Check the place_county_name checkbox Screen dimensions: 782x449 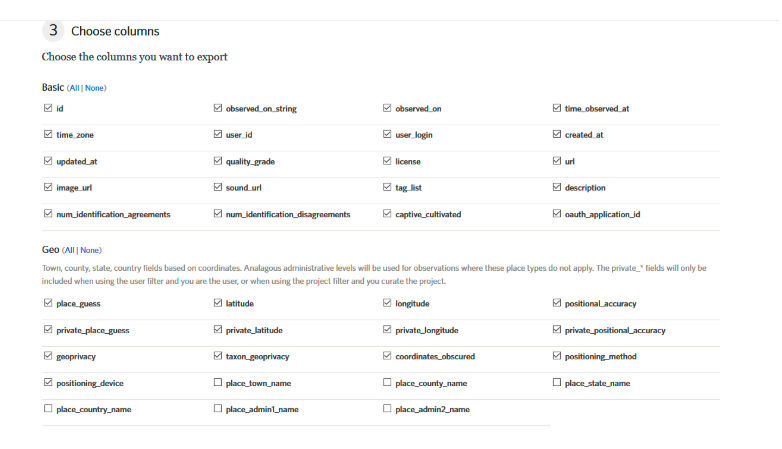(x=387, y=382)
